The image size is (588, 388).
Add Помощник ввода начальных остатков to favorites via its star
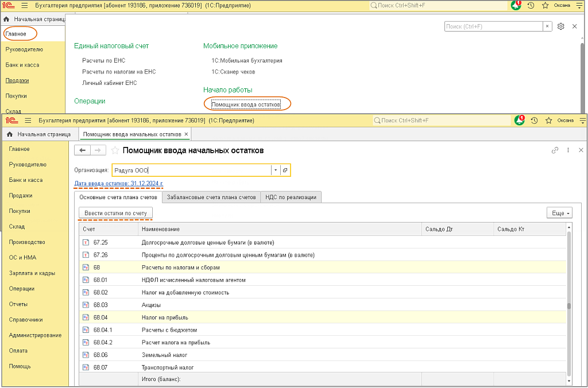pos(115,151)
